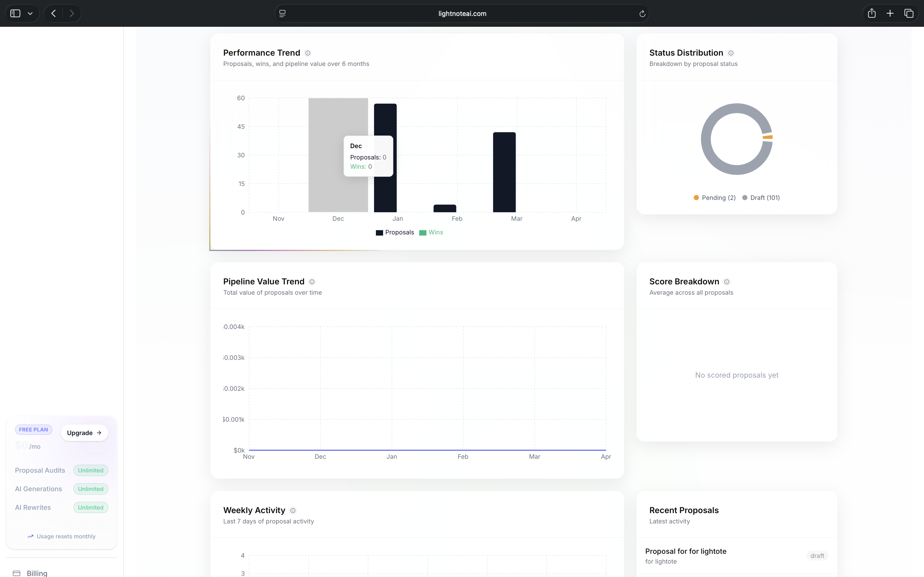The height and width of the screenshot is (577, 924).
Task: Show tab overview icon
Action: (x=909, y=13)
